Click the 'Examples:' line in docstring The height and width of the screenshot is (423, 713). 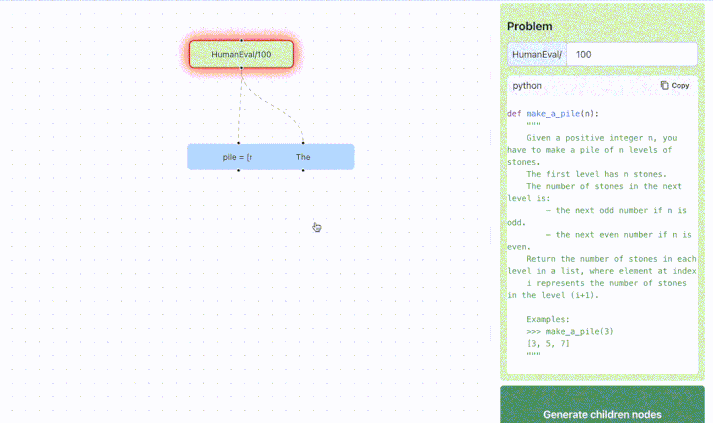(548, 319)
